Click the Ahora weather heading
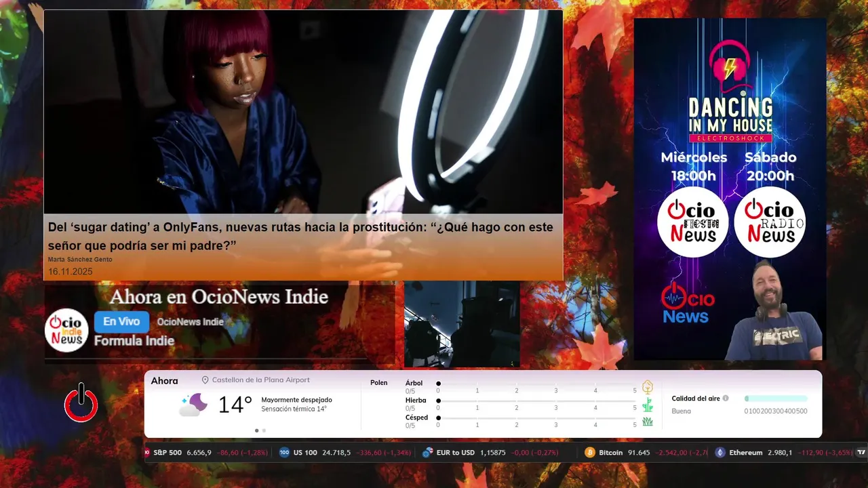 (x=164, y=381)
